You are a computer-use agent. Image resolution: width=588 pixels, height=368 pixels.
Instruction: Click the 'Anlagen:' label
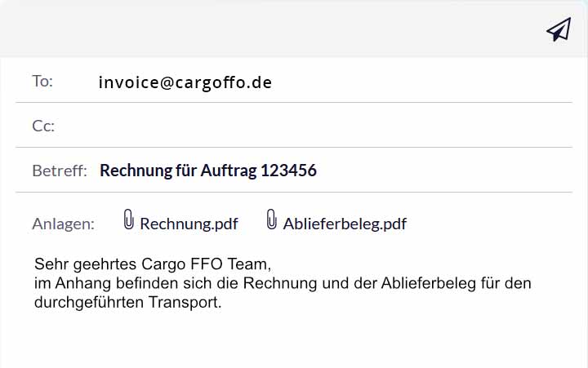point(63,224)
